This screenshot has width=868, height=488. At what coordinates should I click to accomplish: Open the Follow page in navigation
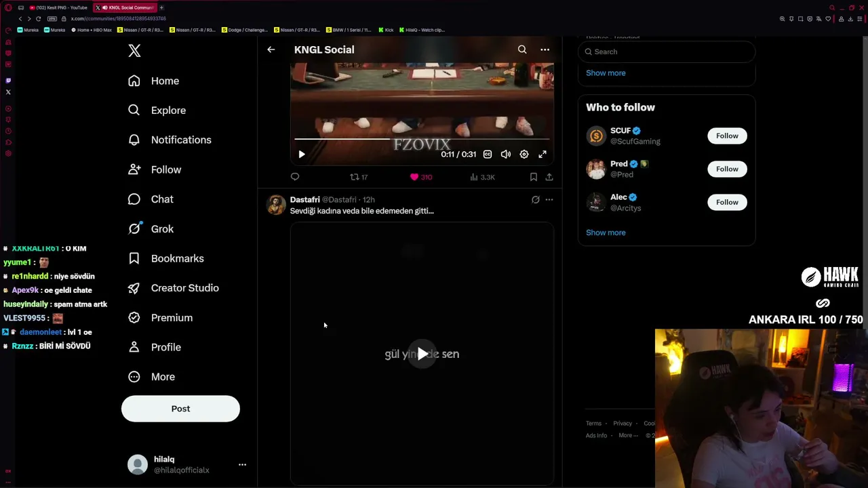[155, 169]
